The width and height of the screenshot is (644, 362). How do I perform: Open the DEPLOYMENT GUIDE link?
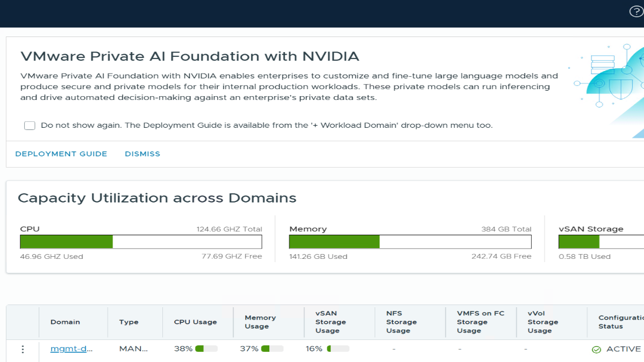[x=61, y=154]
